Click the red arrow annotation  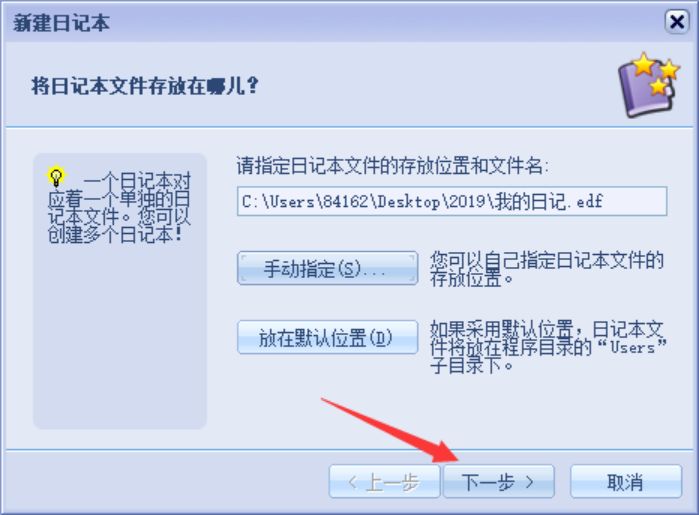[389, 430]
